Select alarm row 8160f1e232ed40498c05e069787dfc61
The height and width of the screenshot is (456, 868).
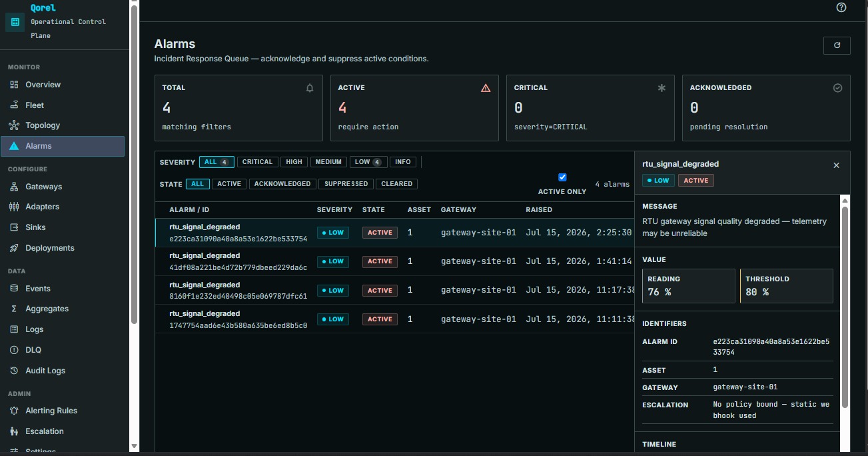tap(394, 291)
